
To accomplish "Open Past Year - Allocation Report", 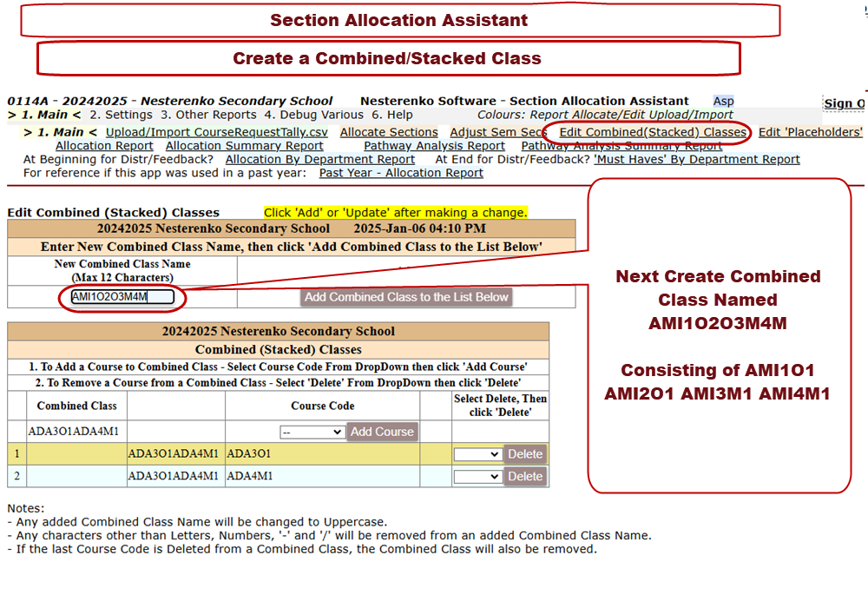I will pos(401,173).
